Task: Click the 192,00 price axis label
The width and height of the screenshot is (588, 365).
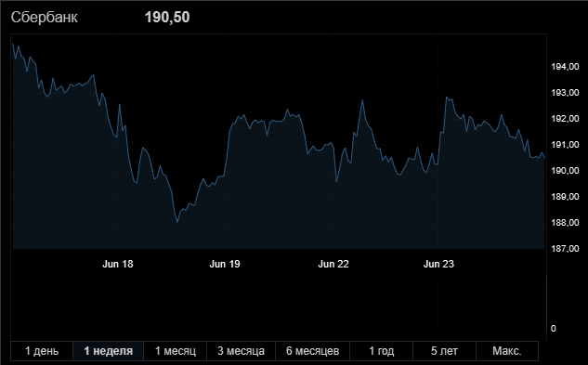Action: tap(565, 119)
